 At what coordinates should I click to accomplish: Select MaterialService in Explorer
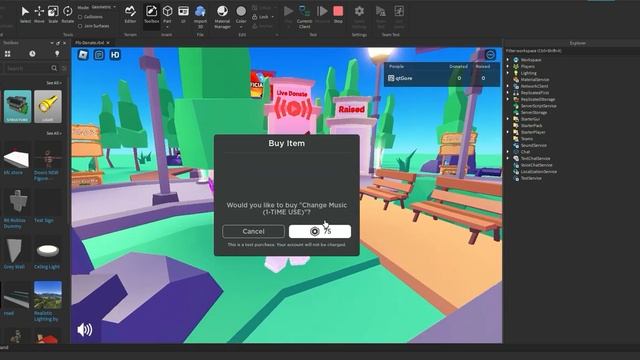[534, 80]
